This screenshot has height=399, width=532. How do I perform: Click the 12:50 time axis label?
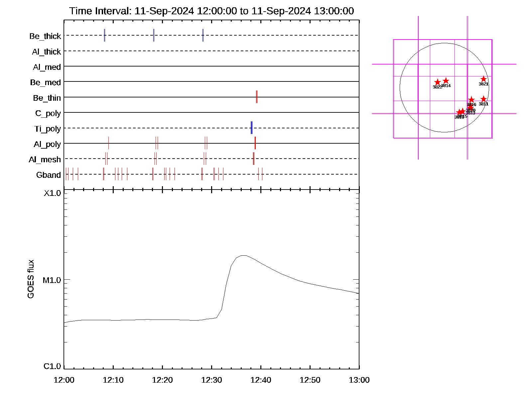click(x=310, y=380)
